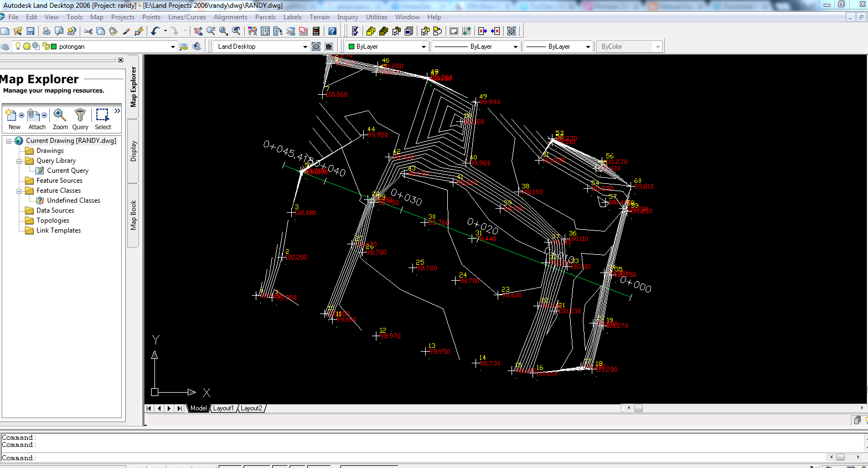Toggle freeze sun icon for potongan layer

click(27, 47)
